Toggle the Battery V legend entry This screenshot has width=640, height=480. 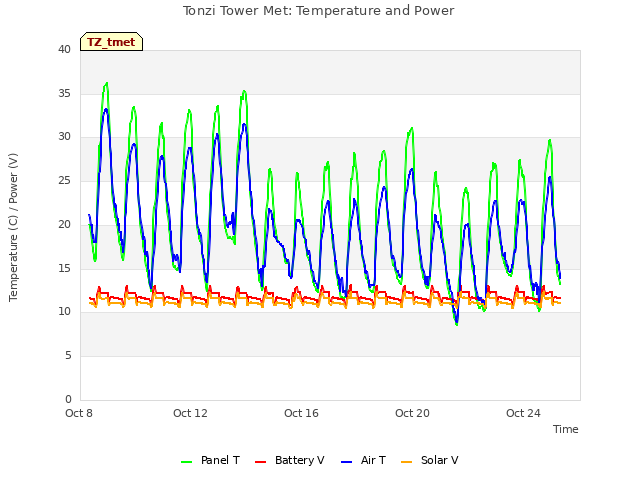click(x=289, y=460)
